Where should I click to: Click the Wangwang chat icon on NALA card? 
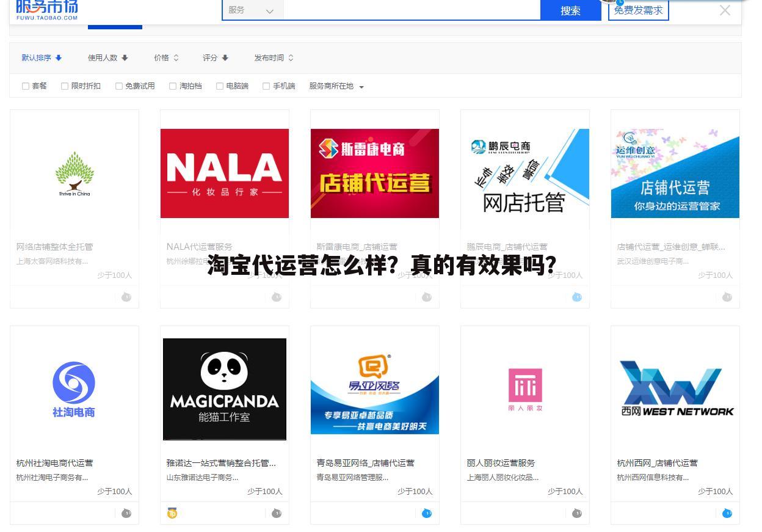(x=277, y=297)
